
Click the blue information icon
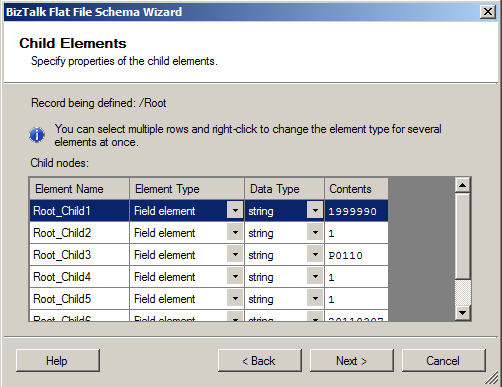pos(37,135)
